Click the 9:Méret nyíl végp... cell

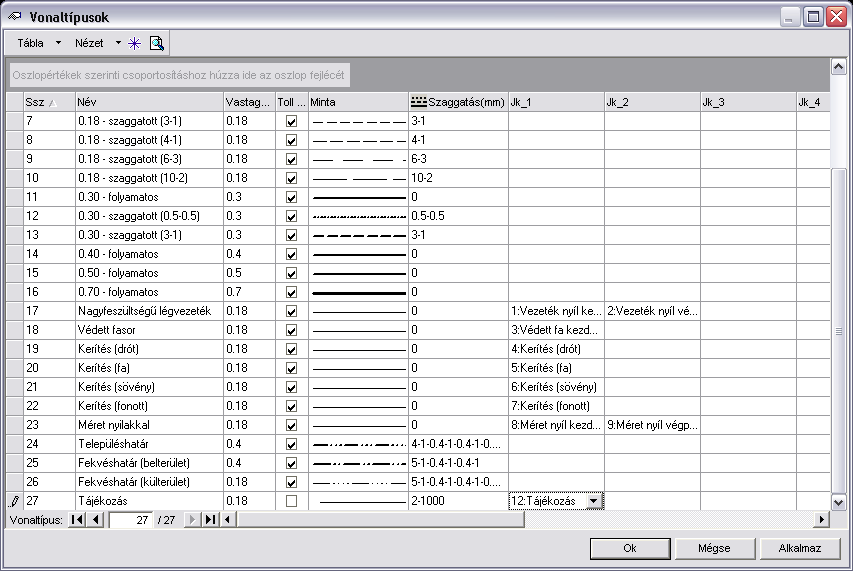[652, 425]
